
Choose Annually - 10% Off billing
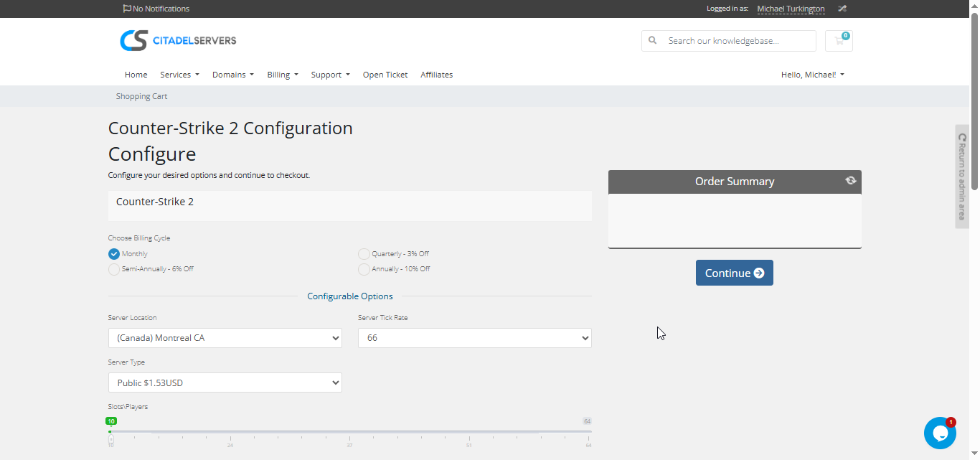pyautogui.click(x=364, y=269)
